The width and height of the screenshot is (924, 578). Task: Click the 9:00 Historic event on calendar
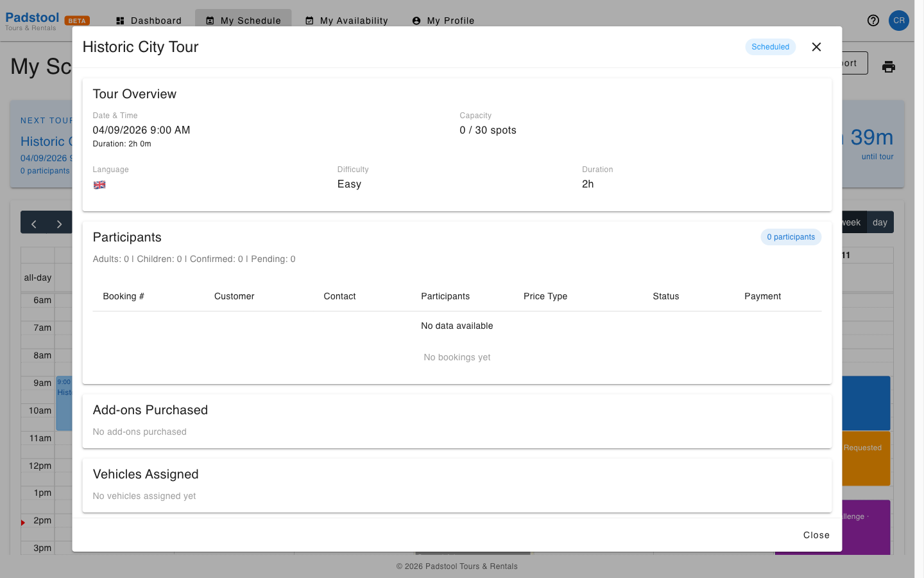(x=64, y=403)
